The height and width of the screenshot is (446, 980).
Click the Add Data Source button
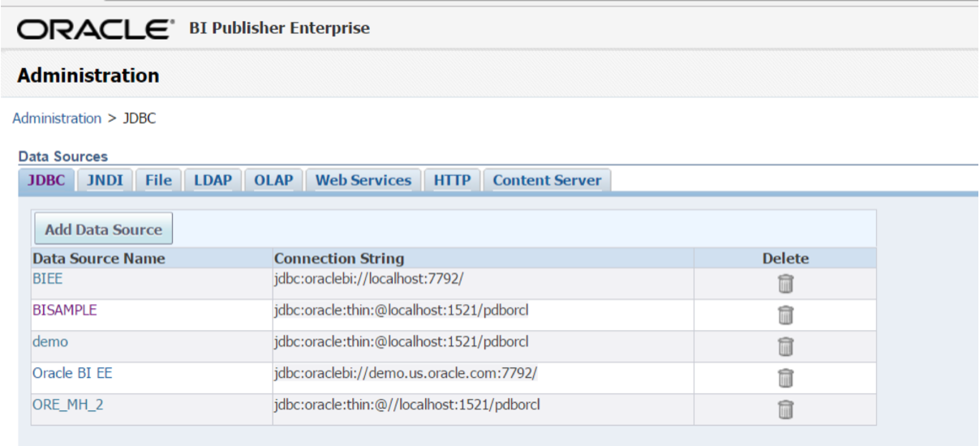click(x=103, y=229)
